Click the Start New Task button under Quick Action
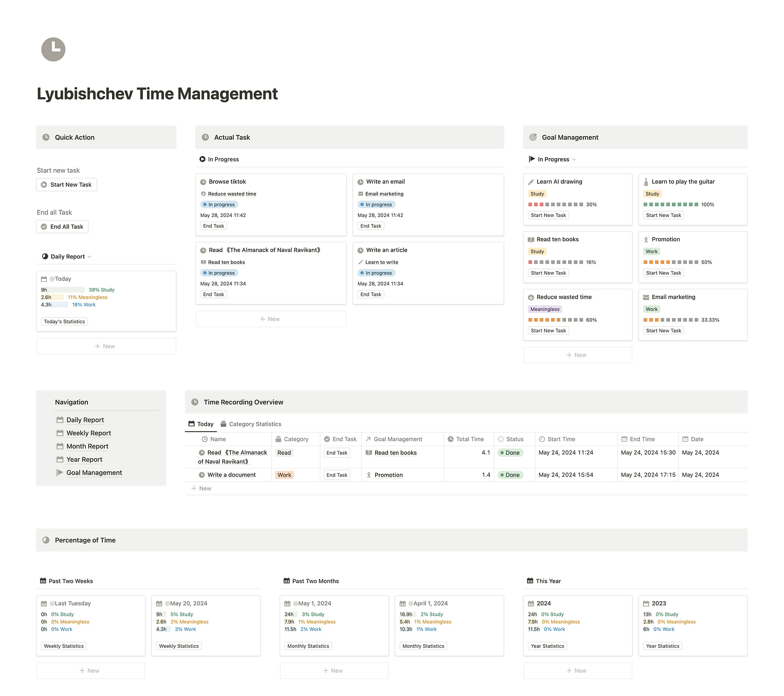Viewport: 784px width, 696px height. click(x=67, y=185)
